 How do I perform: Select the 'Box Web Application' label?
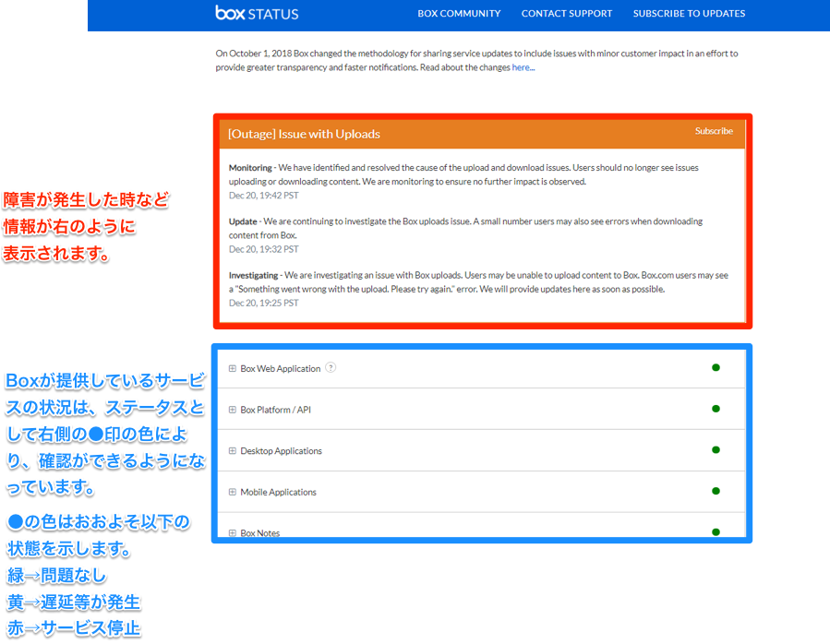(x=281, y=369)
